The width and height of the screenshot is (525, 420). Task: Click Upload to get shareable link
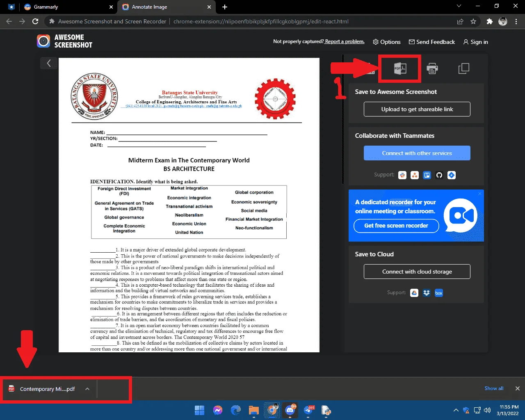point(417,109)
